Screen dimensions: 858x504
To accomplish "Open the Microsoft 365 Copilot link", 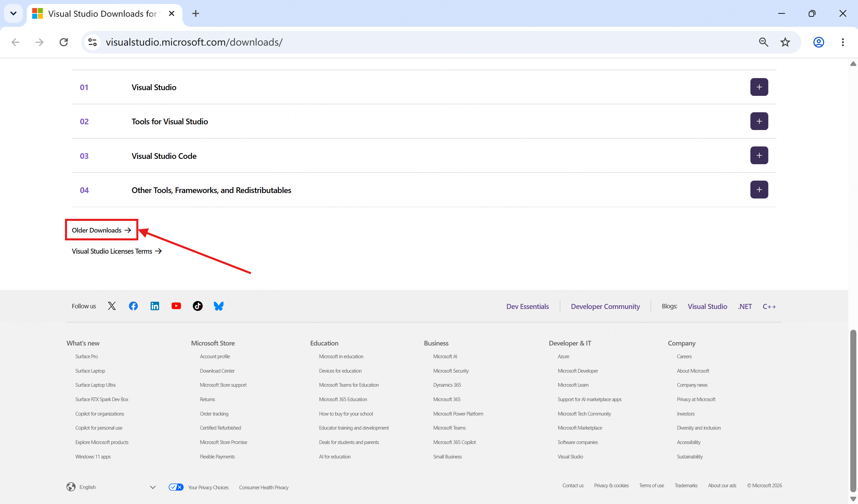I will click(x=454, y=442).
